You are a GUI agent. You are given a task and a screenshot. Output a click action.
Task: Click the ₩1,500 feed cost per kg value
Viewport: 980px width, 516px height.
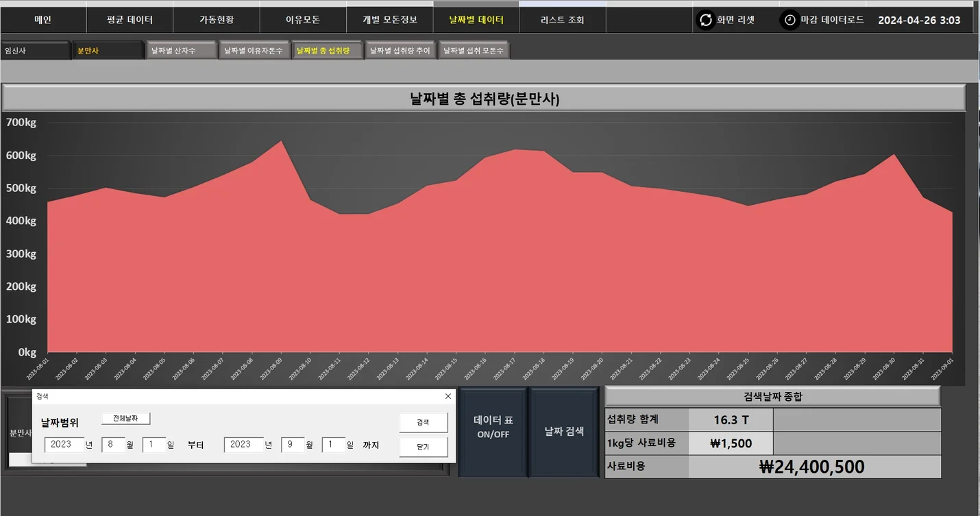pyautogui.click(x=731, y=443)
